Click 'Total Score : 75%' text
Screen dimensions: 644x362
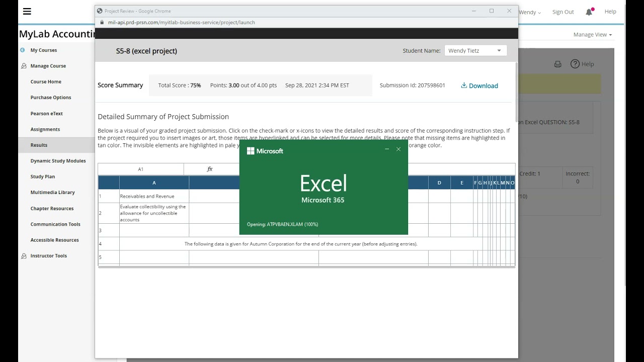tap(180, 85)
